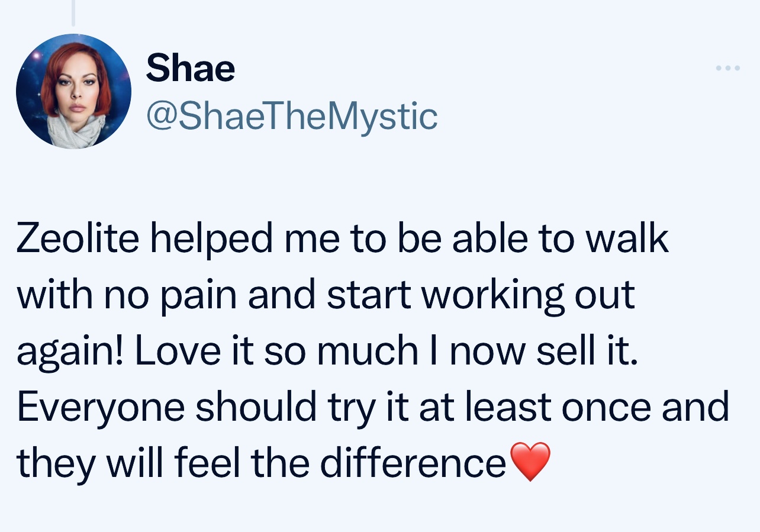
Task: Click the word "walk" in the first line
Action: coord(627,238)
